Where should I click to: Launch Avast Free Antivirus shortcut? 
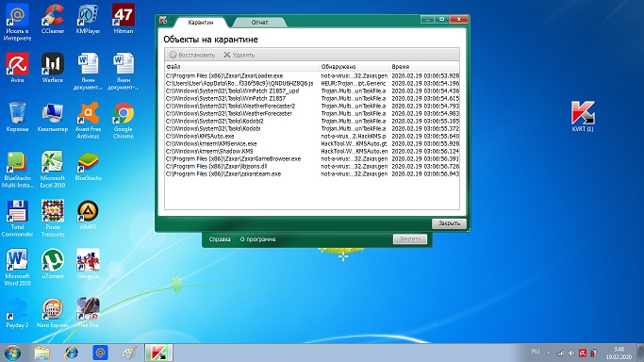pos(88,121)
